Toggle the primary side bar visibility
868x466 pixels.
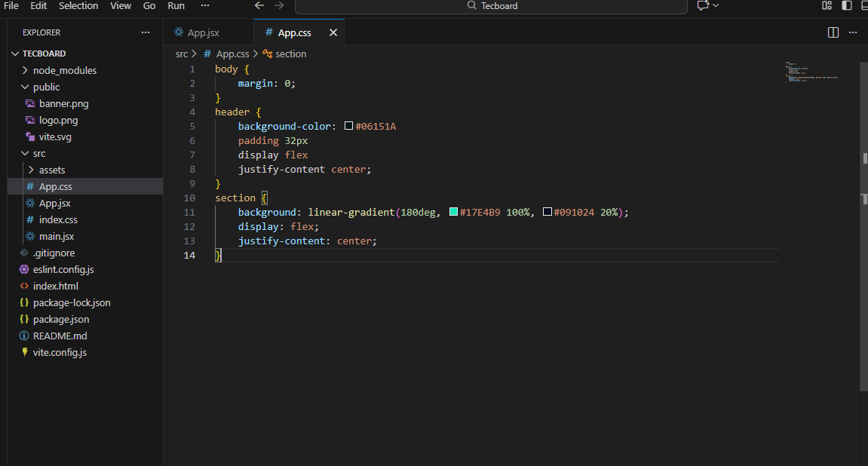point(847,5)
